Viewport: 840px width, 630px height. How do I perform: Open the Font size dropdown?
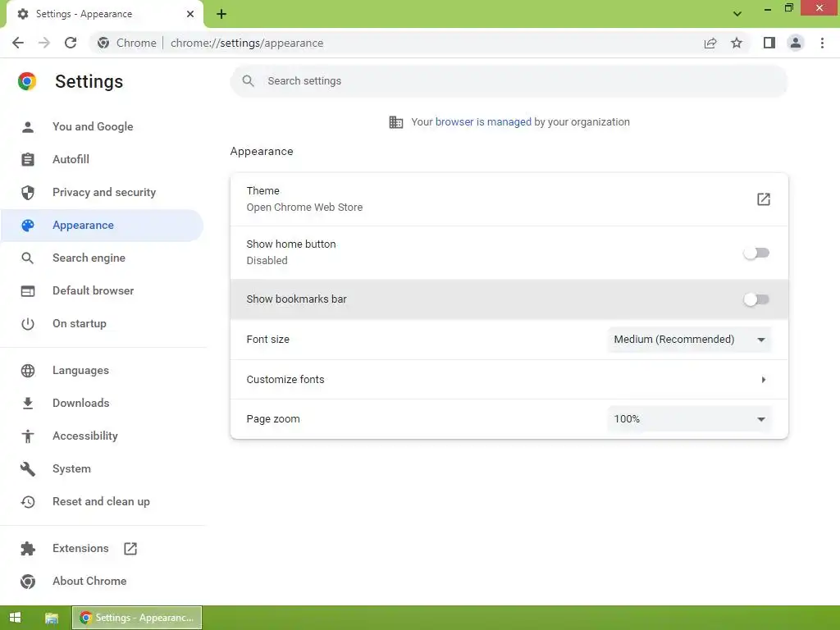tap(689, 340)
